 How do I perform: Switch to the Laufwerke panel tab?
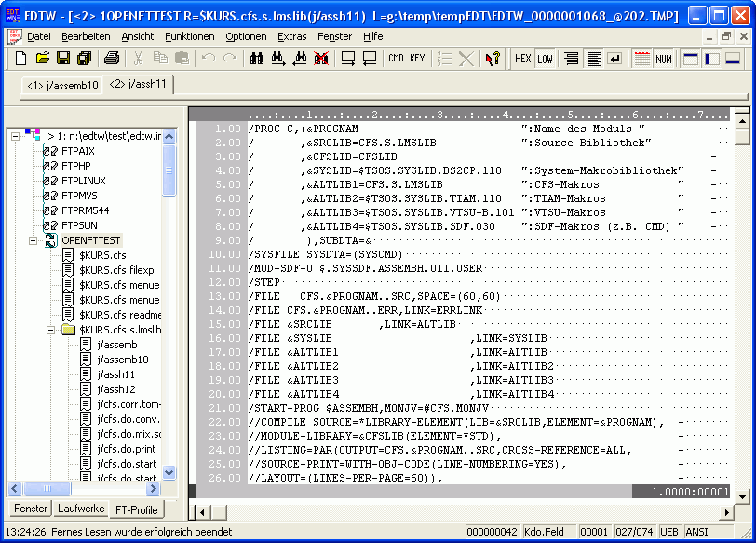pos(81,509)
